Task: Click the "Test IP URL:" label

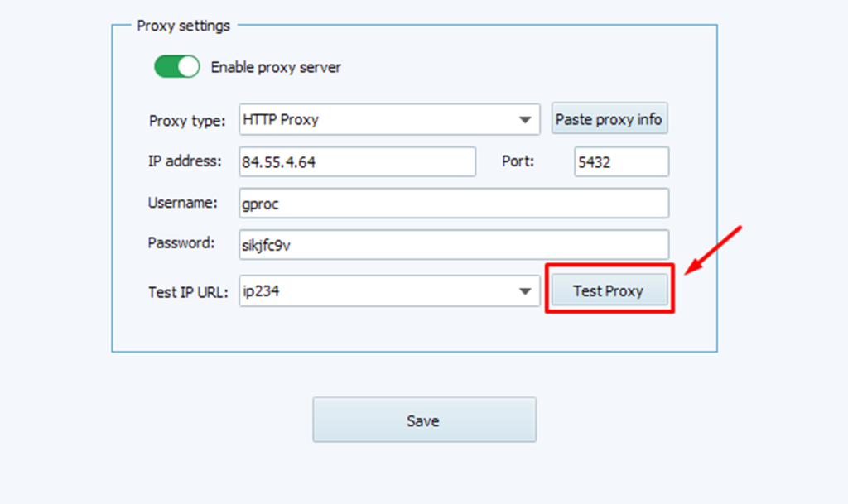Action: pos(188,291)
